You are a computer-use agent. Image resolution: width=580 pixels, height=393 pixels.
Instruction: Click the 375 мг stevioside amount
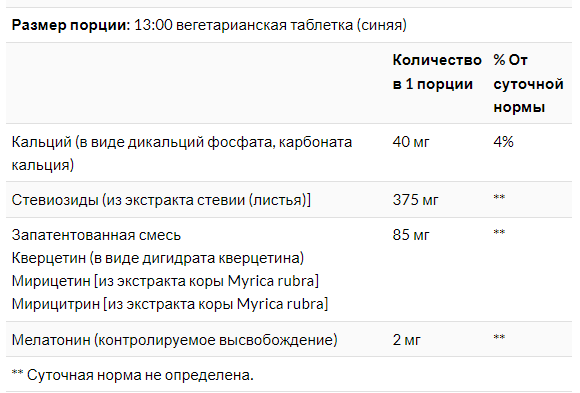pos(415,200)
